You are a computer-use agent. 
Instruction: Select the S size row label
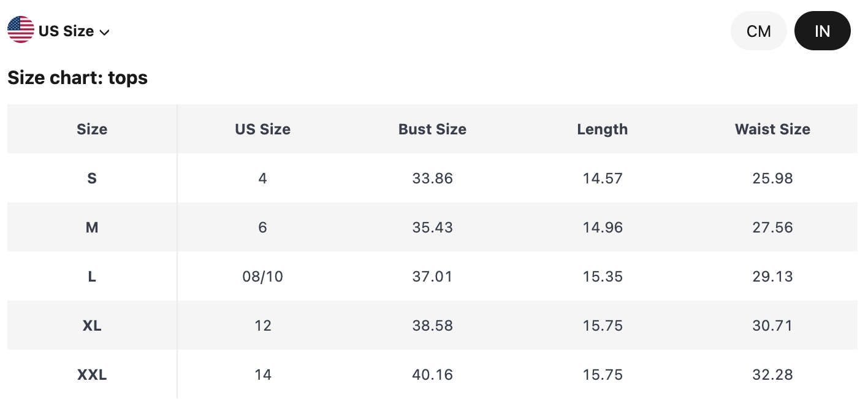pyautogui.click(x=92, y=179)
